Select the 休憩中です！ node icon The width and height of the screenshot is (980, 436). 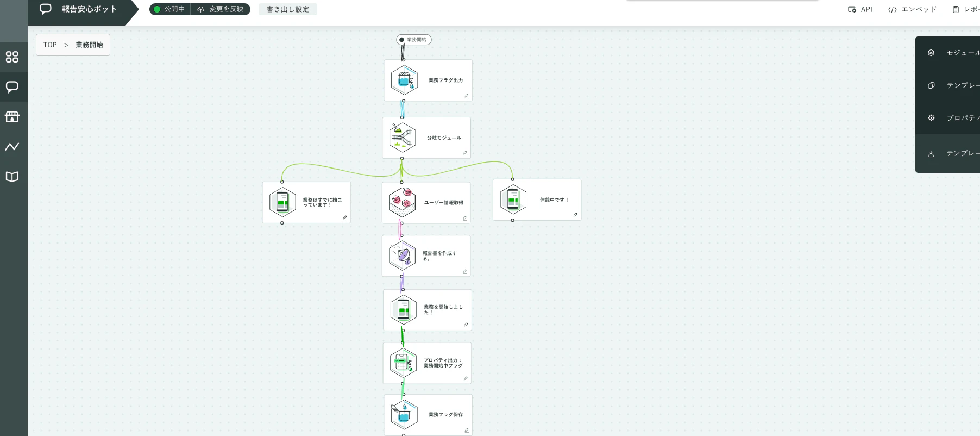(513, 200)
